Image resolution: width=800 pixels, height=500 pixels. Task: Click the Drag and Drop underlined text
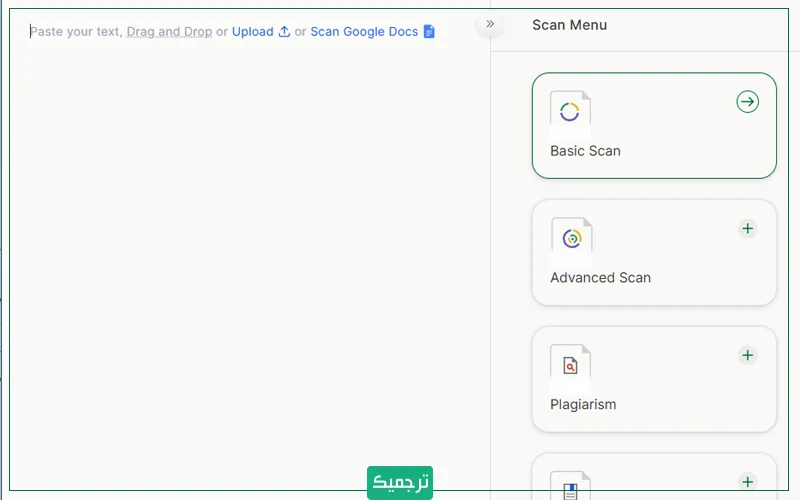pos(169,32)
